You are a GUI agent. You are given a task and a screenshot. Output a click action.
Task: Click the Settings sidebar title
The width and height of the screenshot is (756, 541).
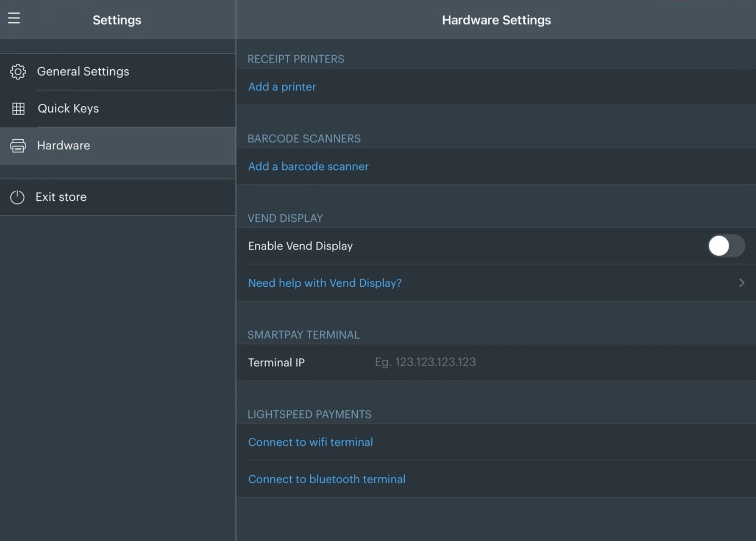point(117,20)
